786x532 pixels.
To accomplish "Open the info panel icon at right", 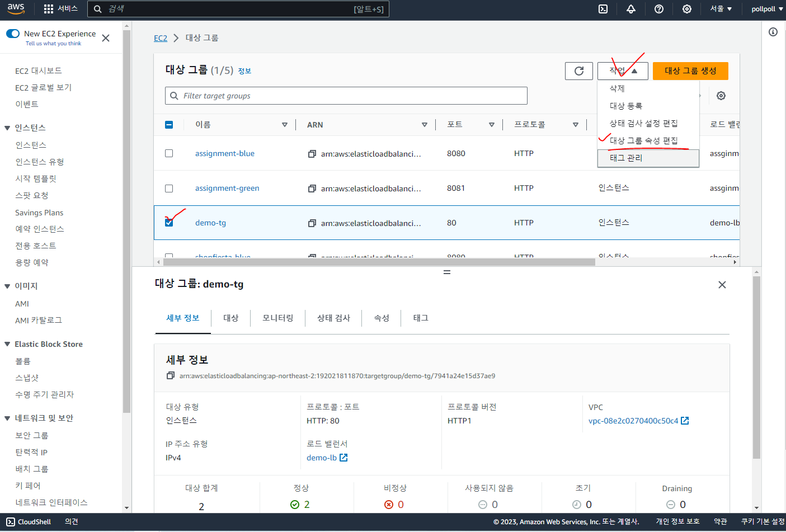I will (773, 32).
